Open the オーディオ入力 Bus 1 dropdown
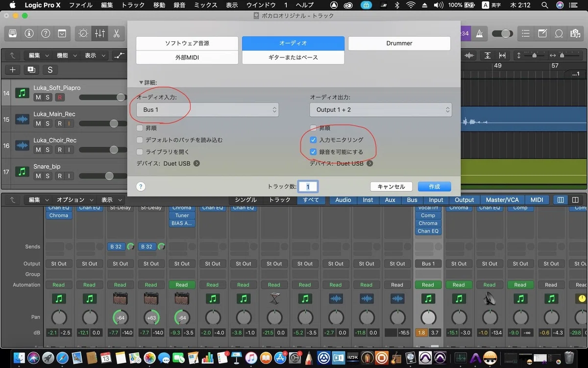The image size is (588, 368). pos(207,110)
